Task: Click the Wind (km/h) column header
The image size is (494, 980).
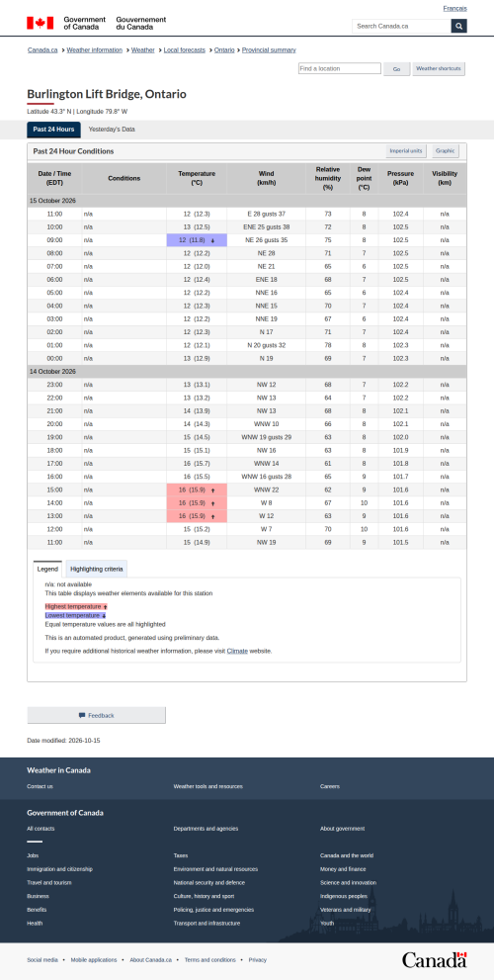Action: click(266, 178)
